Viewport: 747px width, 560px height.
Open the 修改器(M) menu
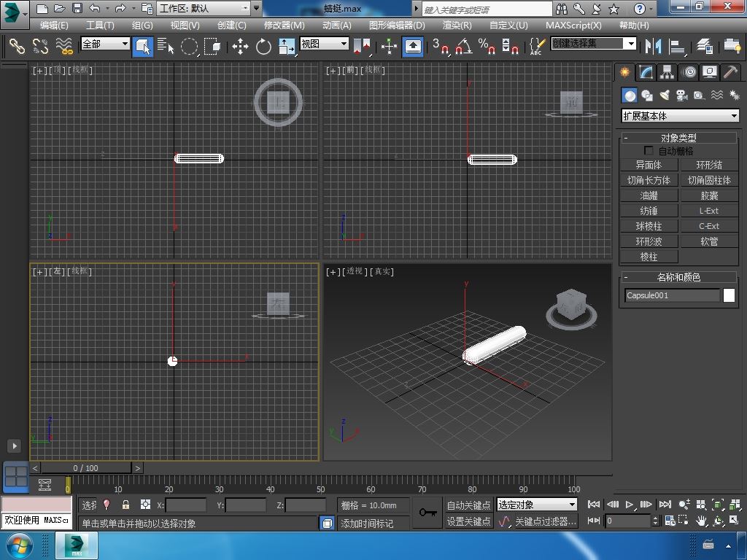pos(284,25)
